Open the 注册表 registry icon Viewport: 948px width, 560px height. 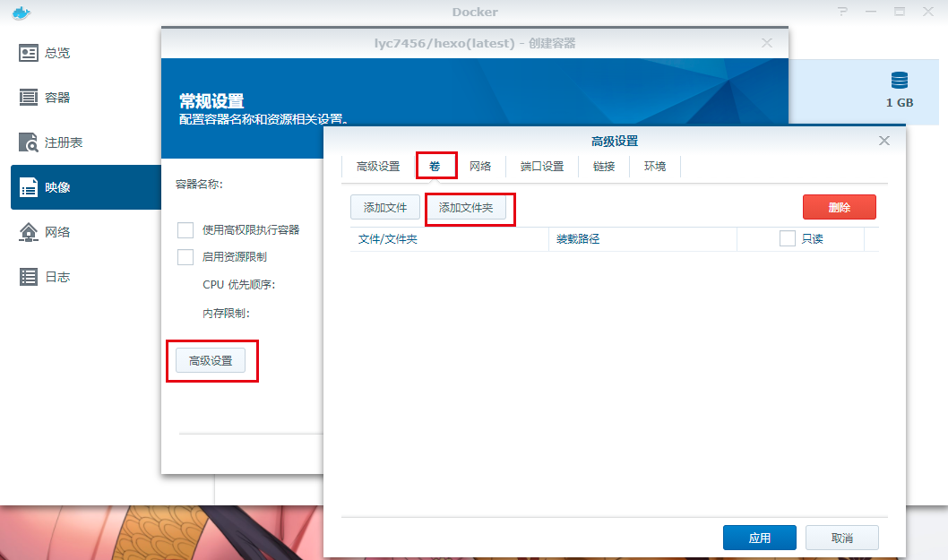(x=29, y=142)
